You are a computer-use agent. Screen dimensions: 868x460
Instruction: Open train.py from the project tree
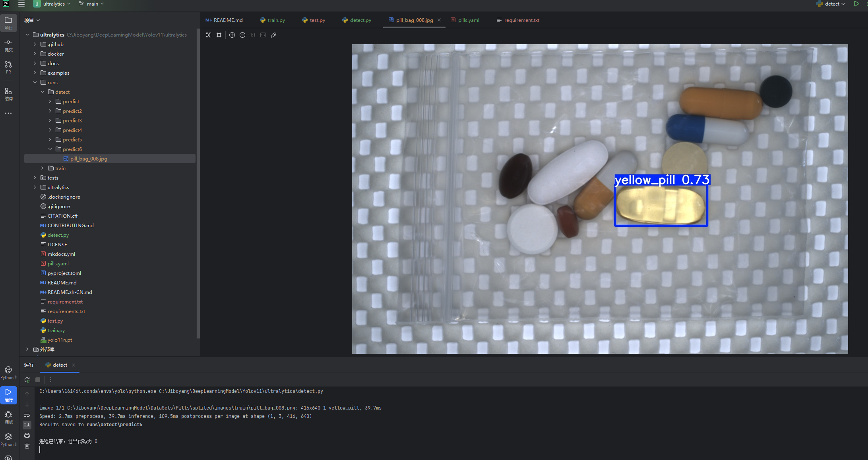pyautogui.click(x=56, y=330)
